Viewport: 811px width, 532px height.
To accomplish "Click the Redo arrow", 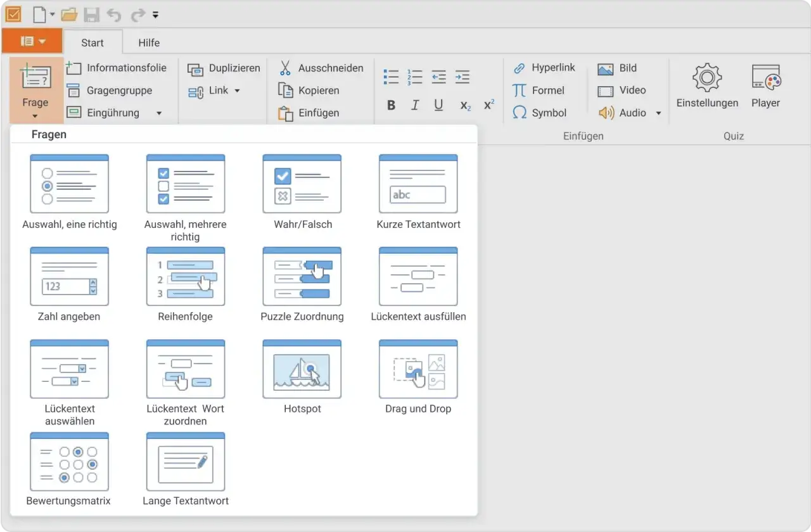I will [137, 15].
